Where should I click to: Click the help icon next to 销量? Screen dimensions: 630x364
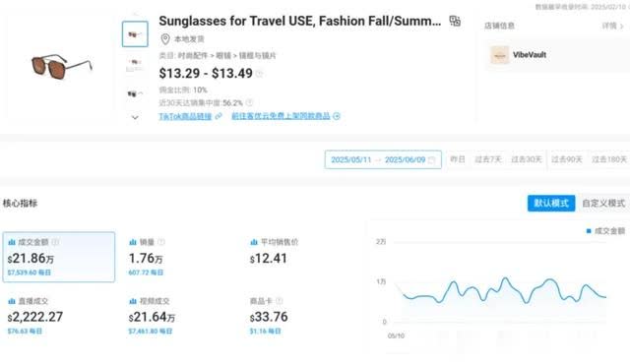pyautogui.click(x=161, y=242)
